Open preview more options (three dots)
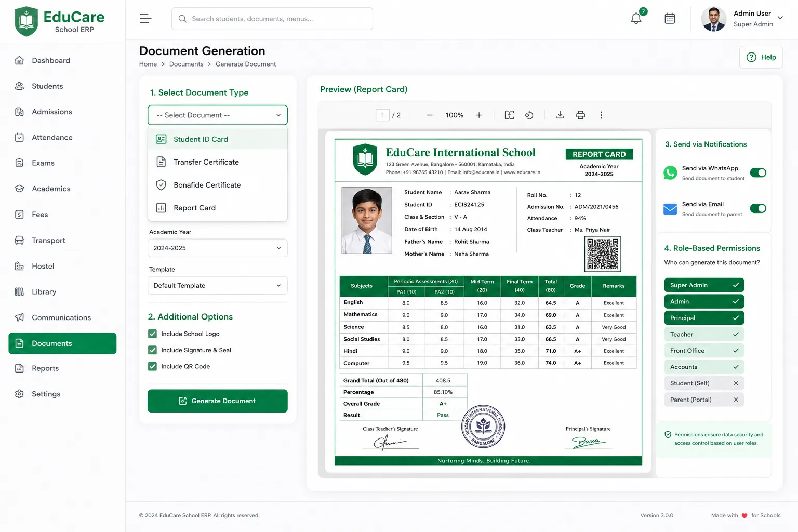Image resolution: width=798 pixels, height=532 pixels. tap(601, 115)
